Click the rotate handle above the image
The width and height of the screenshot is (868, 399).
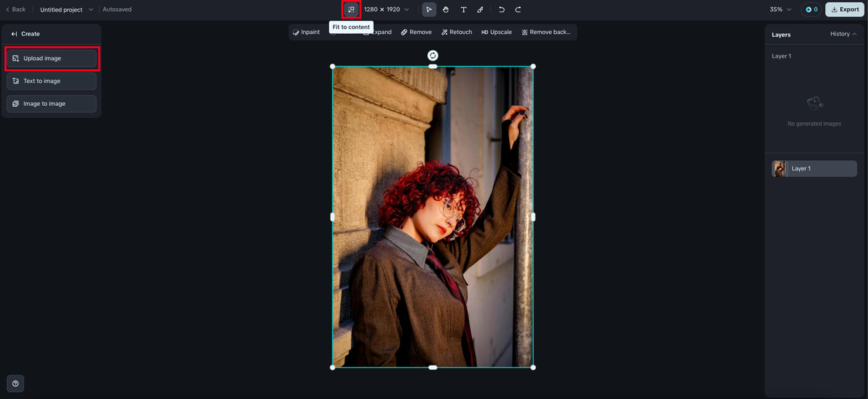[x=433, y=56]
